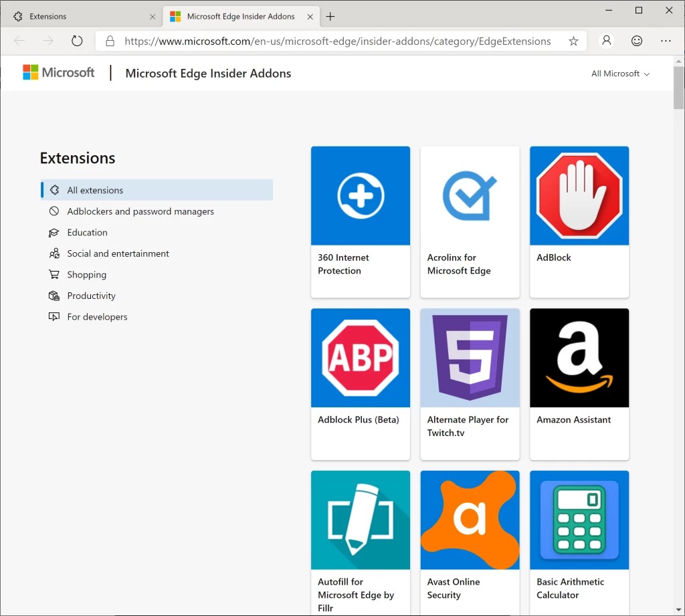Click the AdBlock hand stop-sign icon
The height and width of the screenshot is (616, 685).
tap(579, 196)
